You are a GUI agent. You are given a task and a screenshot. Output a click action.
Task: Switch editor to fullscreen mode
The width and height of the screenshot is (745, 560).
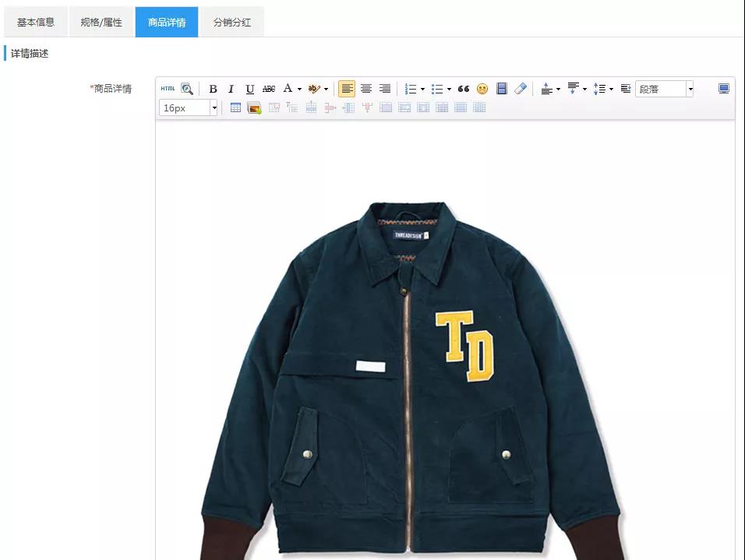pyautogui.click(x=724, y=89)
